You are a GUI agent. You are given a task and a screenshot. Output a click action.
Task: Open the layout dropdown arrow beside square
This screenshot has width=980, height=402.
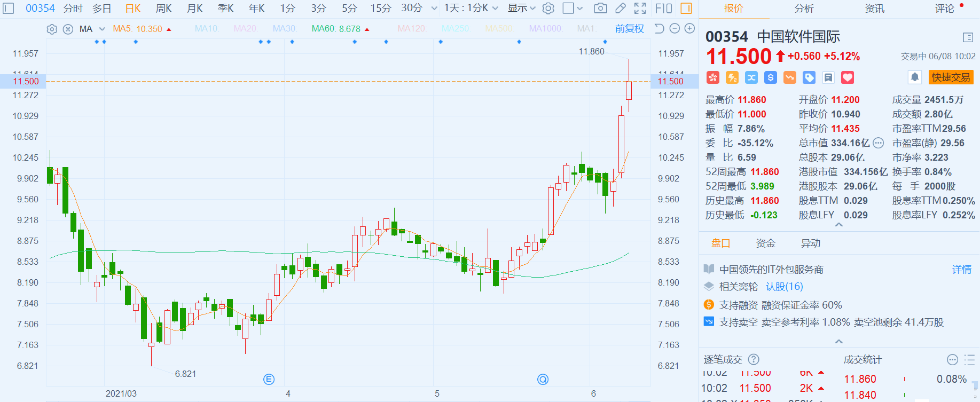[580, 9]
